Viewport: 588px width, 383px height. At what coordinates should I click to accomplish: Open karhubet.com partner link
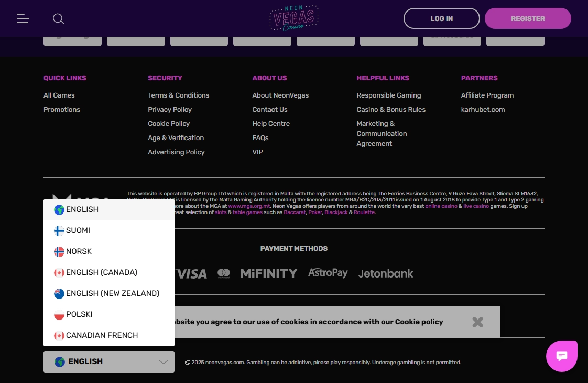pyautogui.click(x=483, y=110)
